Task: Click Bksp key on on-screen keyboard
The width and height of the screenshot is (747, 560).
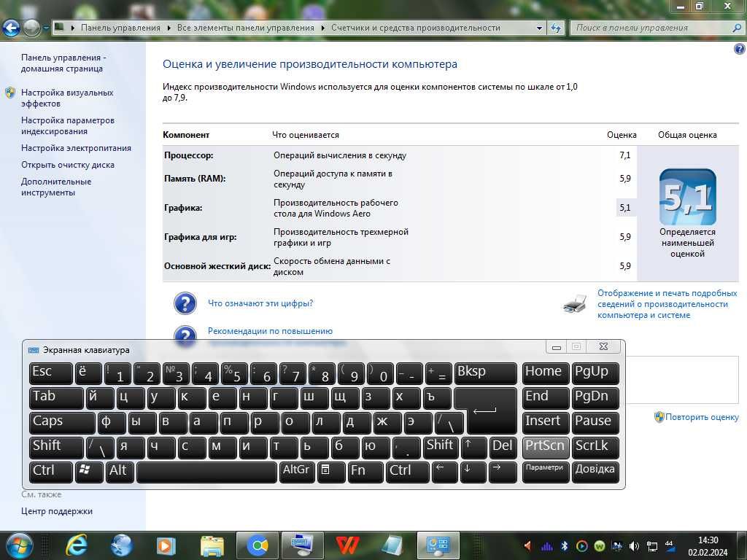Action: pos(485,373)
